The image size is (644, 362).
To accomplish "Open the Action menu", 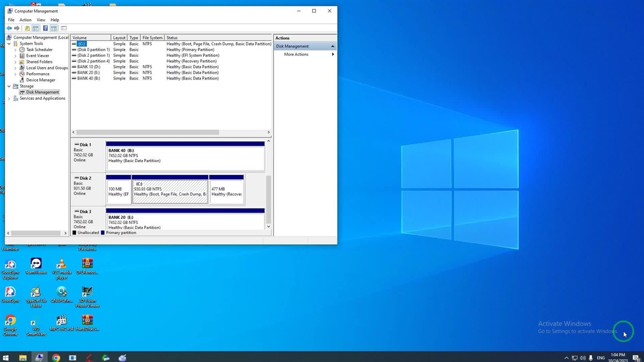I will pyautogui.click(x=25, y=20).
